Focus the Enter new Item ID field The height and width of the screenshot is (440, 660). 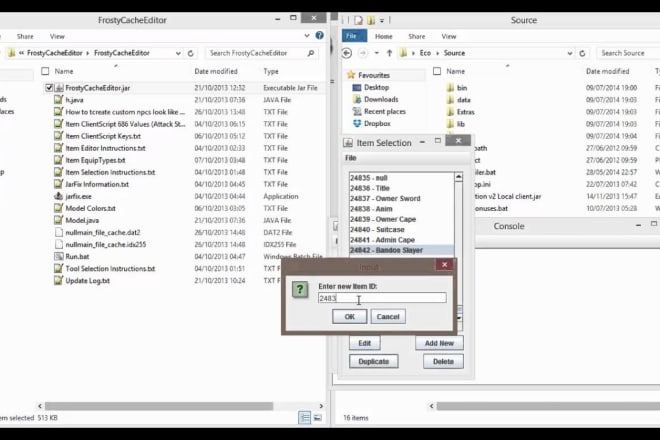(x=382, y=298)
